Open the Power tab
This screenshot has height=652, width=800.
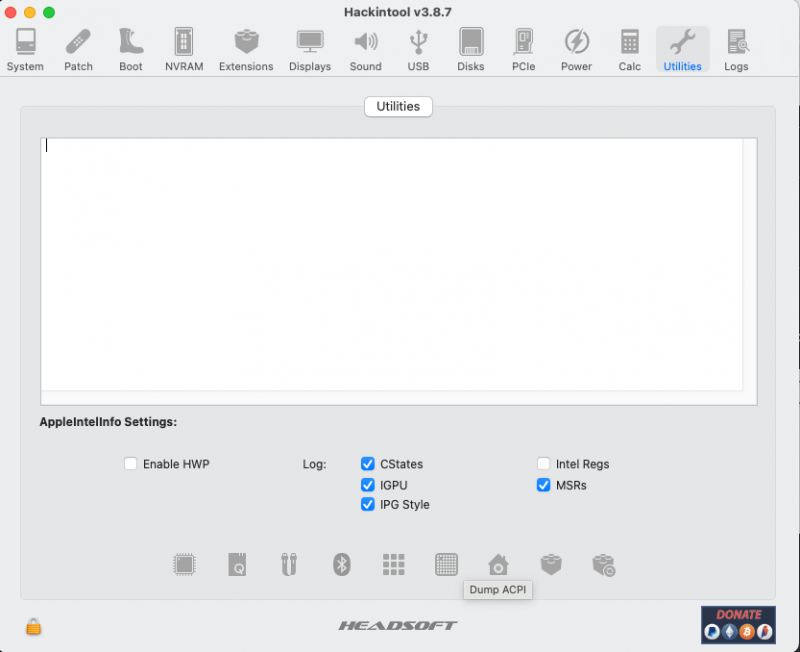(x=576, y=49)
